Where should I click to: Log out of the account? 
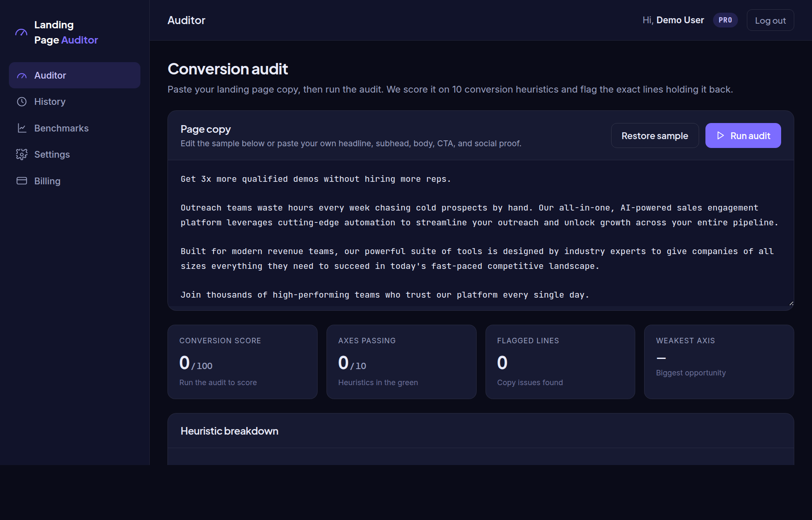pyautogui.click(x=770, y=20)
